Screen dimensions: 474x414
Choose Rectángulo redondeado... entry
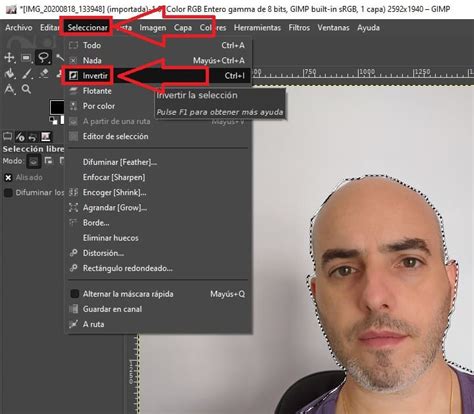pos(158,268)
